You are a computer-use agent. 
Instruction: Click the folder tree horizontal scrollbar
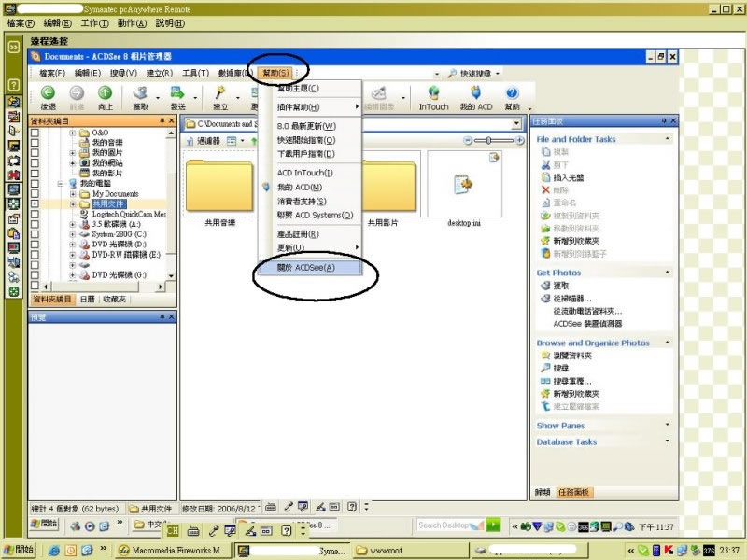point(104,287)
